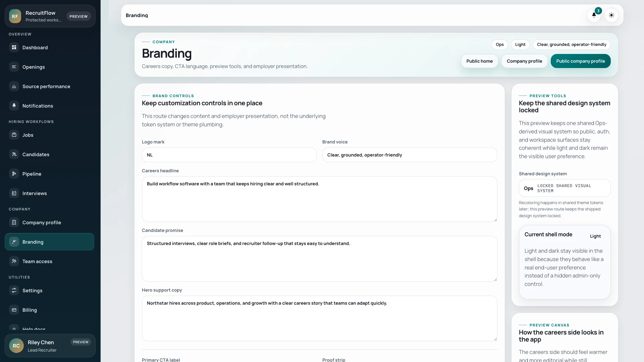The height and width of the screenshot is (362, 644).
Task: Click the Notifications bell icon in sidebar
Action: point(14,106)
